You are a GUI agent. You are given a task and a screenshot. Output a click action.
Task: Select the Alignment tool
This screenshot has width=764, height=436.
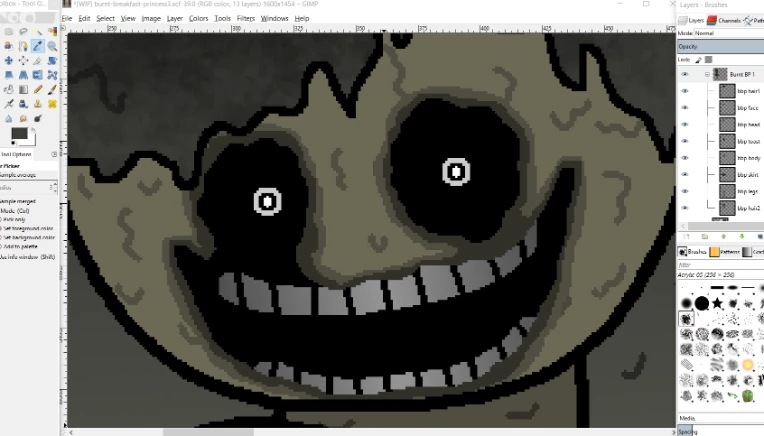[x=23, y=60]
